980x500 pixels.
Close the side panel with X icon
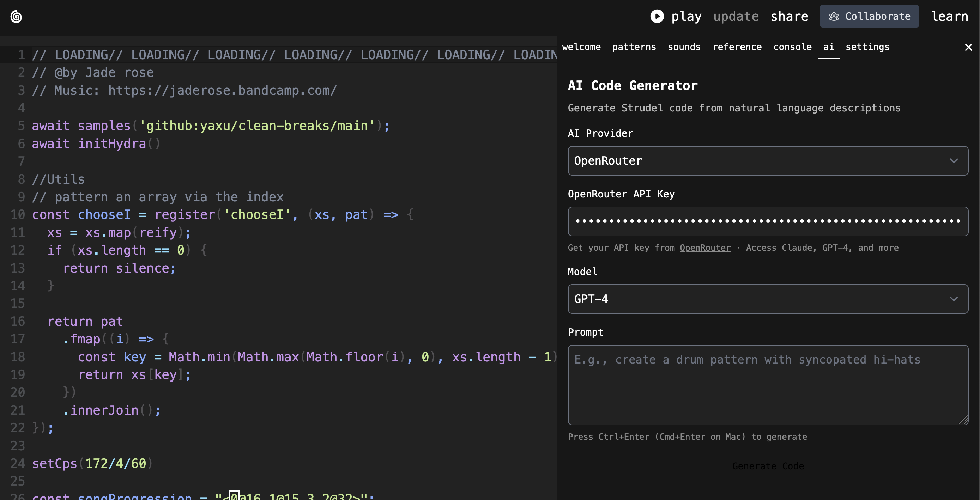coord(968,47)
